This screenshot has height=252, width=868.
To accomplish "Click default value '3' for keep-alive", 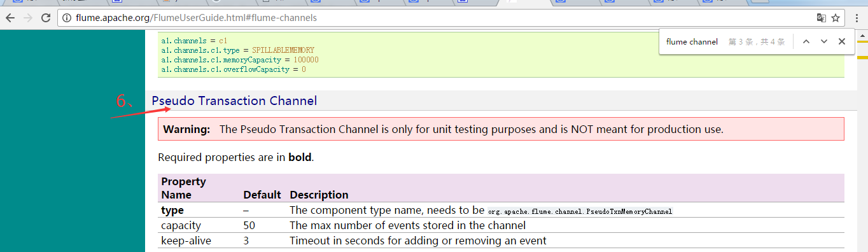I will coord(246,241).
